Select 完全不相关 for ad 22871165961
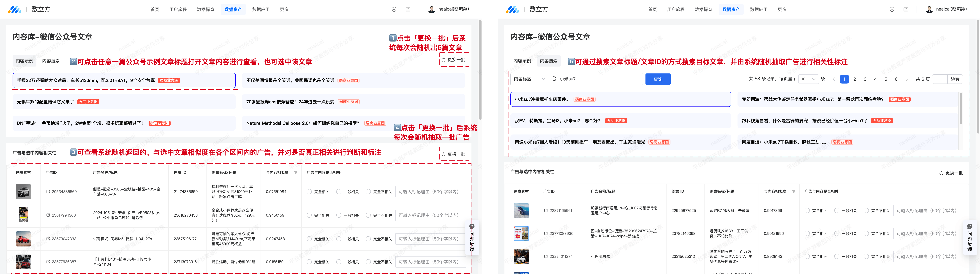Viewport: 980px width, 274px height. click(x=866, y=210)
